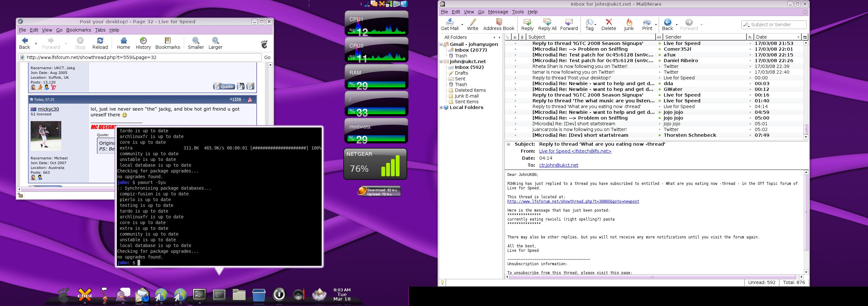Open the browser's Go menu
868x306 pixels.
coord(59,30)
